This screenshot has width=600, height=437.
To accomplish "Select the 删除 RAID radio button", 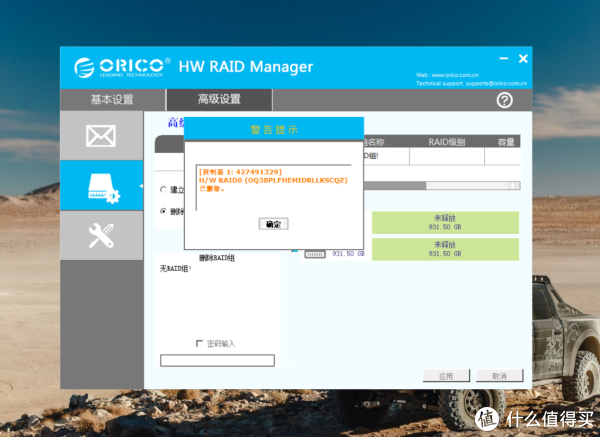I will tap(164, 212).
